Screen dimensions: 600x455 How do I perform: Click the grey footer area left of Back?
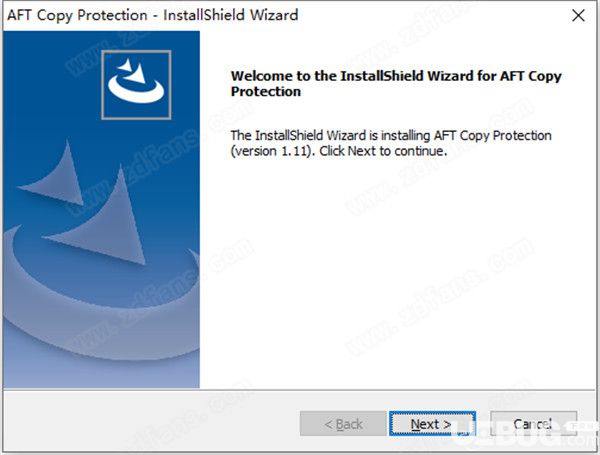coord(151,421)
